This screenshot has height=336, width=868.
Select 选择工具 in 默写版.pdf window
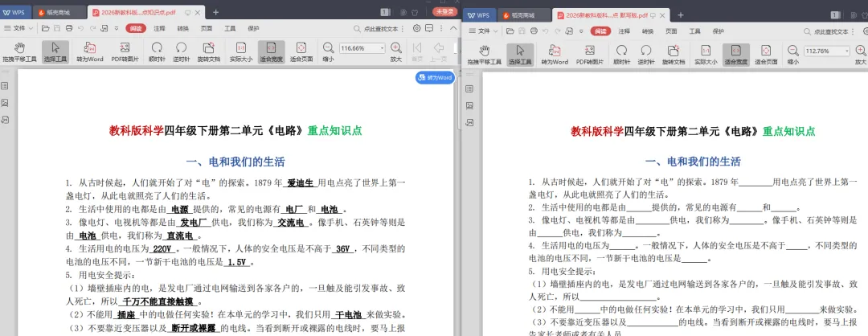click(520, 54)
